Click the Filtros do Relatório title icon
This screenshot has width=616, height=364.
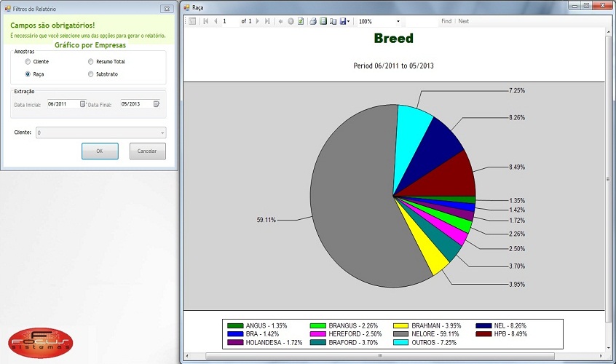(7, 9)
